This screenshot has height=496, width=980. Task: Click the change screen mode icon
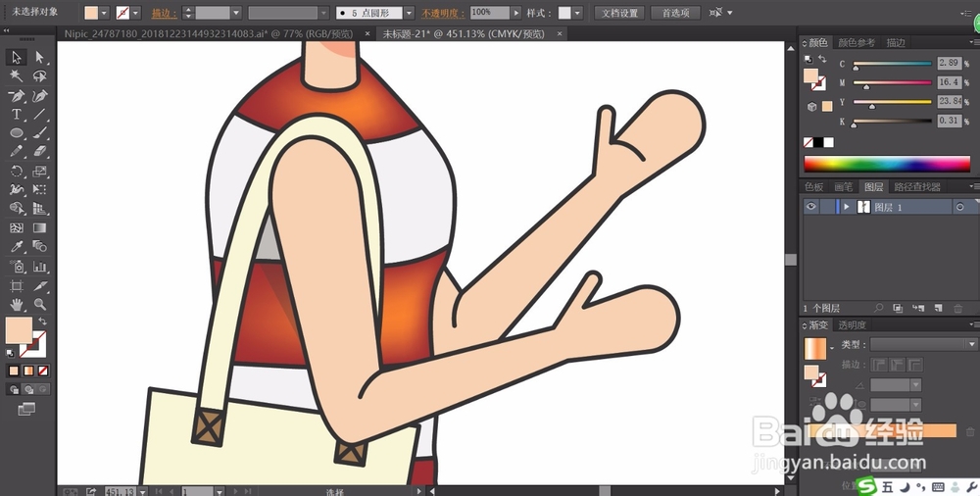26,409
